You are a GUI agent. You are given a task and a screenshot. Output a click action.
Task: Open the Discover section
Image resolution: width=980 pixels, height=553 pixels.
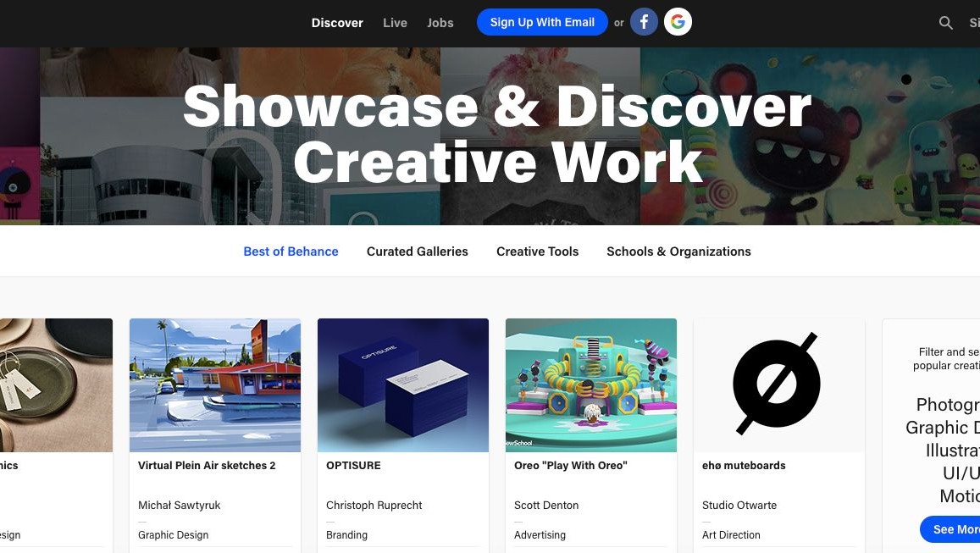pos(337,23)
